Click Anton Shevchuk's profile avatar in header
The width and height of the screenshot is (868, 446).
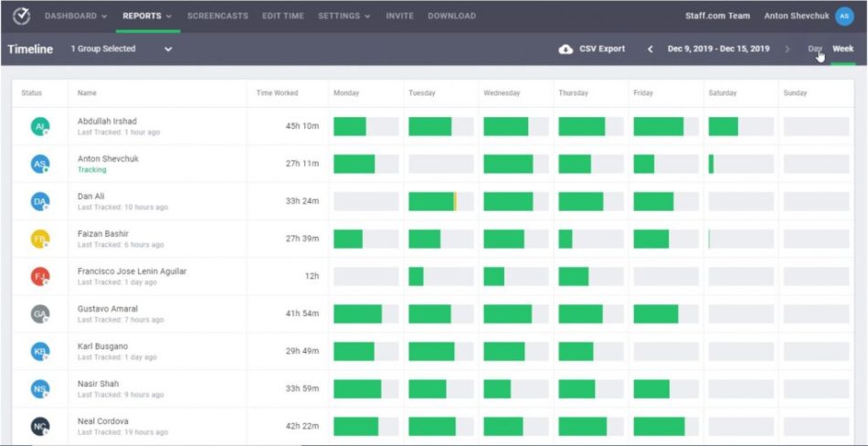pyautogui.click(x=844, y=16)
